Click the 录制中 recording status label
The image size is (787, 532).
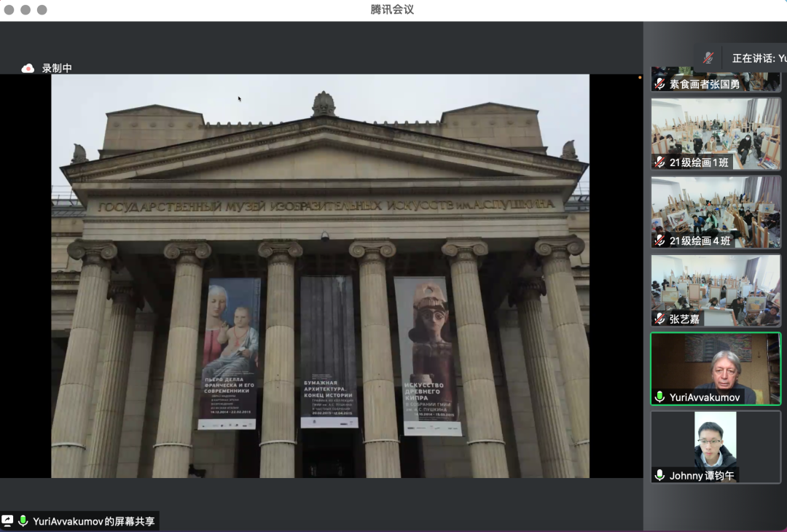tap(57, 68)
